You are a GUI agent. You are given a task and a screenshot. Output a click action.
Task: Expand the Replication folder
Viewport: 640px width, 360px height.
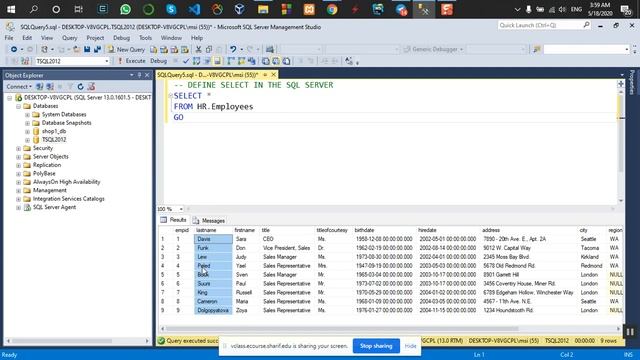[18, 165]
